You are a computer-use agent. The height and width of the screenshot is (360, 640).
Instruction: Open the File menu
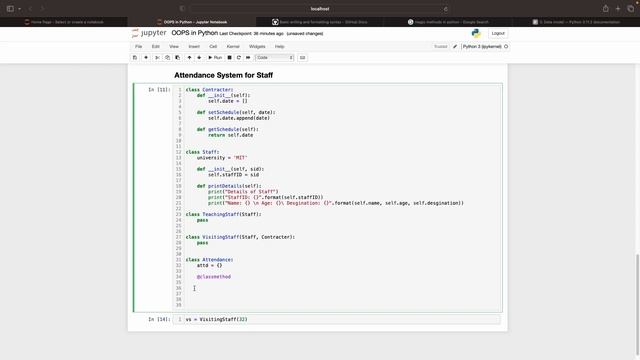(x=139, y=47)
